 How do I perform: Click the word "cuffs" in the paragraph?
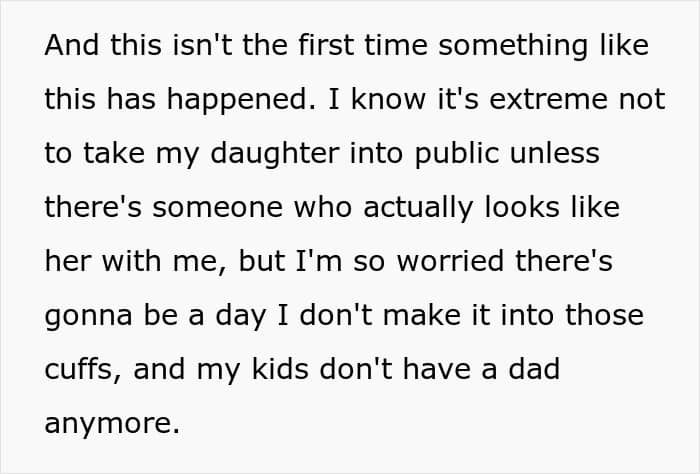coord(78,369)
